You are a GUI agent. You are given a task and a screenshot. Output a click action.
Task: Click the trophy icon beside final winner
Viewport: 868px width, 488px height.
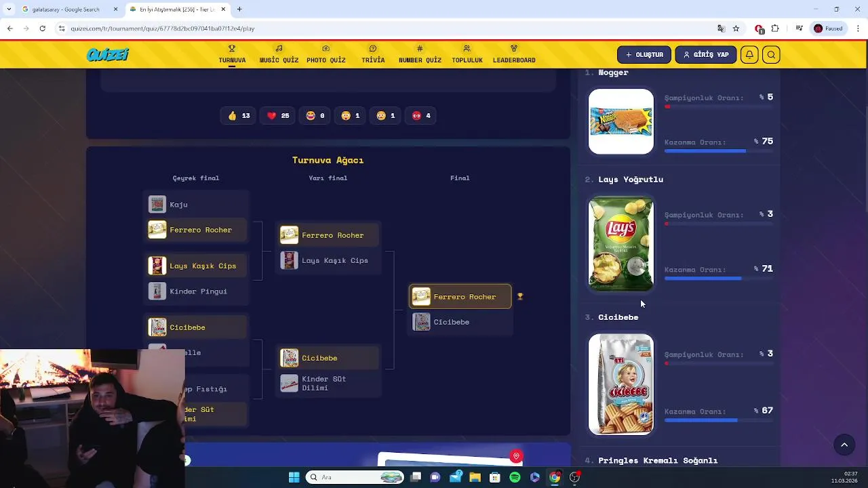coord(520,297)
